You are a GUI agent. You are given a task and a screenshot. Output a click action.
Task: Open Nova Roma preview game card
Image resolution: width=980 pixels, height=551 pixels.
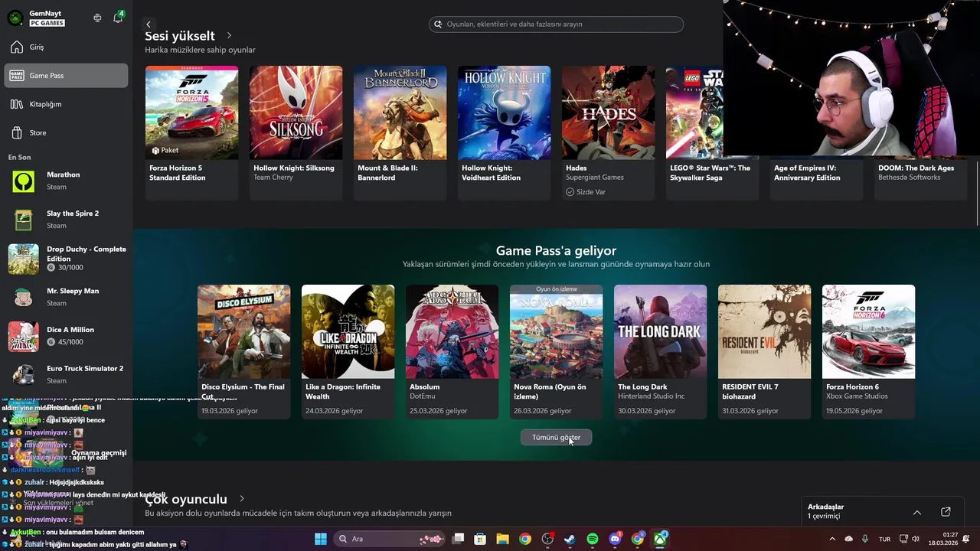point(556,351)
